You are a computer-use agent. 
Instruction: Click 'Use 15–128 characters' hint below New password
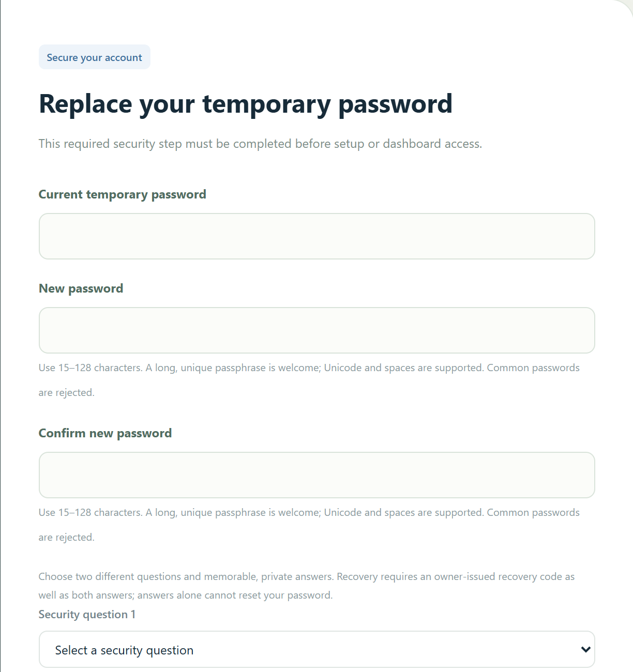click(91, 368)
